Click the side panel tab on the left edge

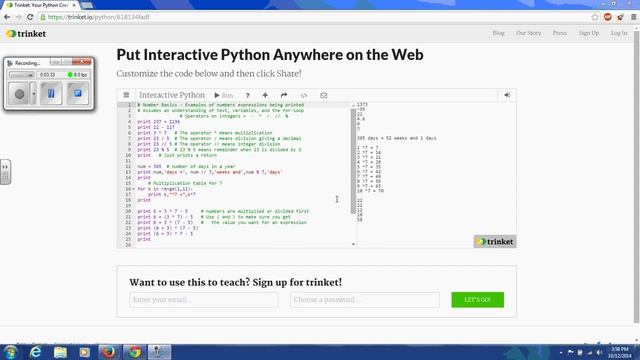pyautogui.click(x=5, y=172)
